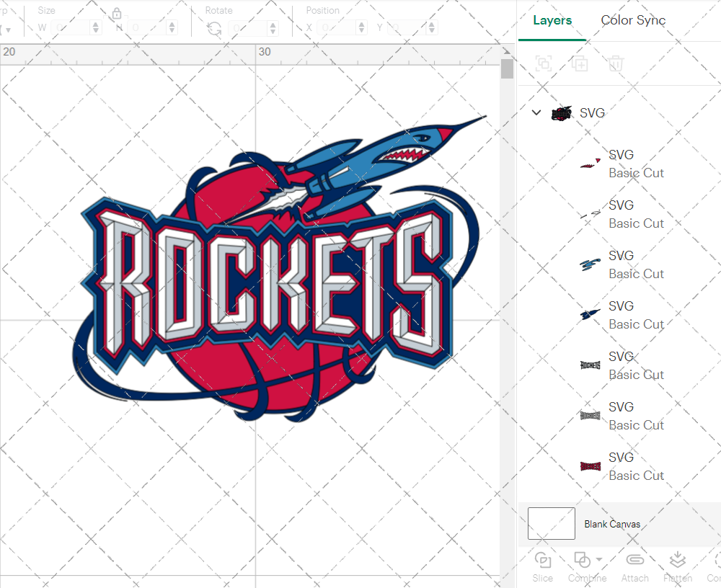Click the Blank Canvas label

pos(612,524)
